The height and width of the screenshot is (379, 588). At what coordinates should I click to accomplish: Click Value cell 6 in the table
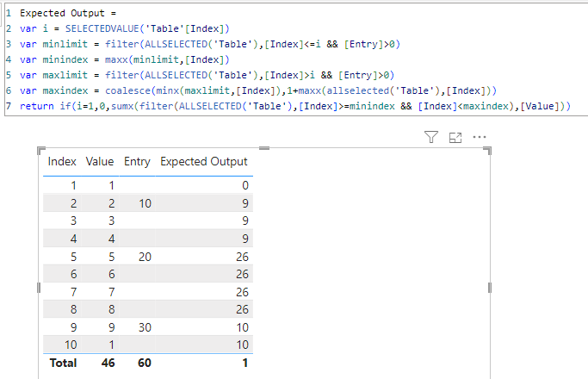click(x=112, y=274)
